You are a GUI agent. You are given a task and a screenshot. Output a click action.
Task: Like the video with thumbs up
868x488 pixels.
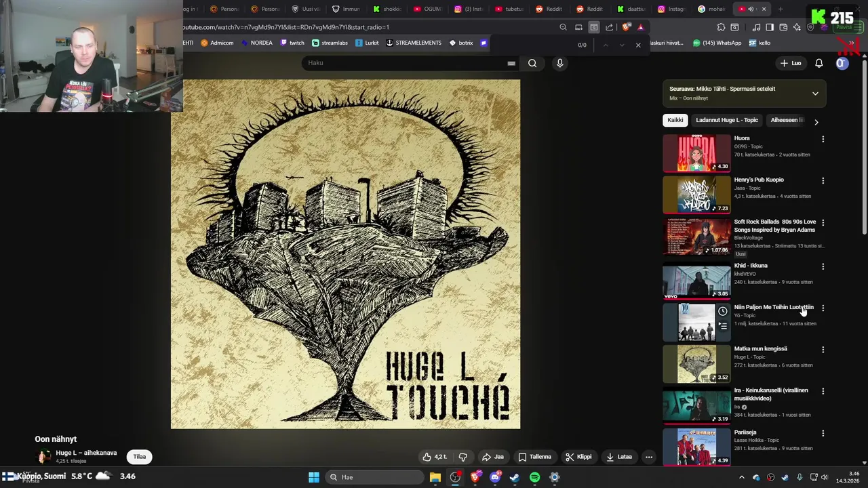435,457
